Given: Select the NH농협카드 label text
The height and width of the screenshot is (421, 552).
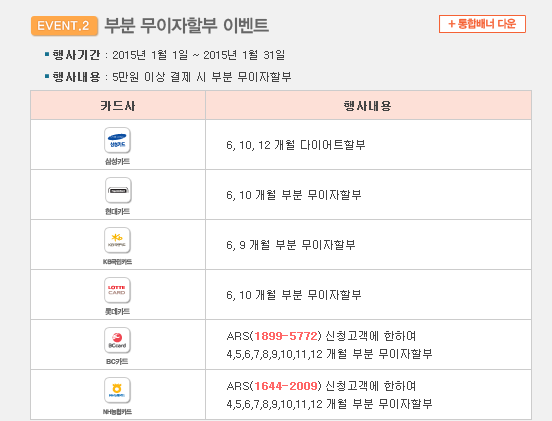Looking at the screenshot, I should coord(118,411).
